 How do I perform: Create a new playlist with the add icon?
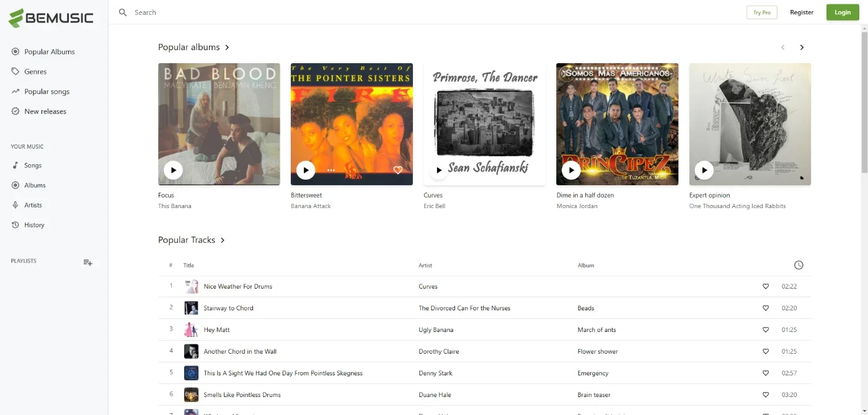click(88, 263)
